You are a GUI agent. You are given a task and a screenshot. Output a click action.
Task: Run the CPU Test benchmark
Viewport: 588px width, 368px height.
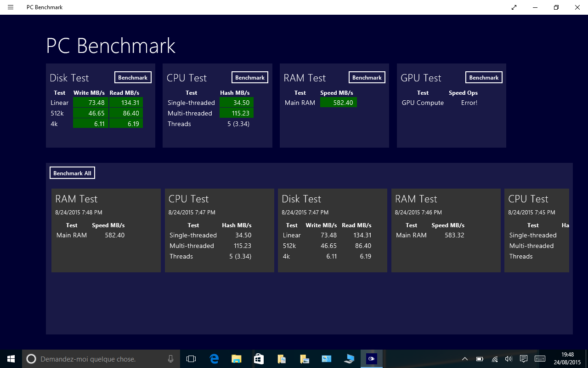250,77
